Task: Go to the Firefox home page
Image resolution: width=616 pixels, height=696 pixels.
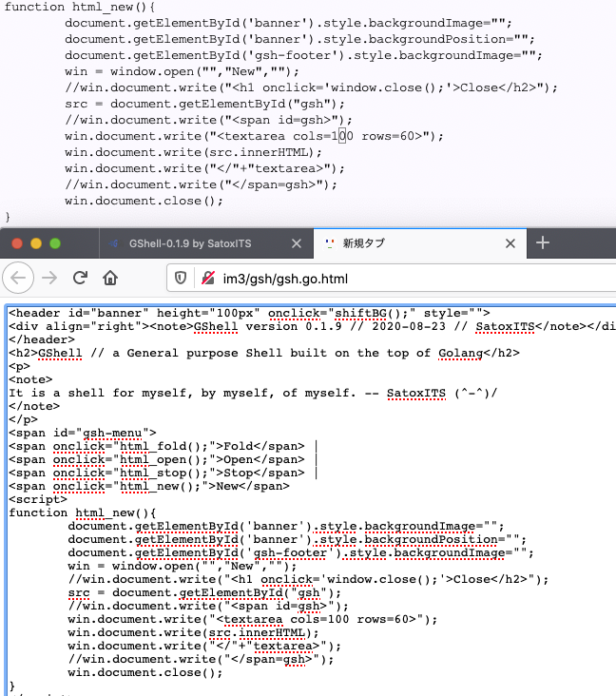Action: click(x=110, y=279)
